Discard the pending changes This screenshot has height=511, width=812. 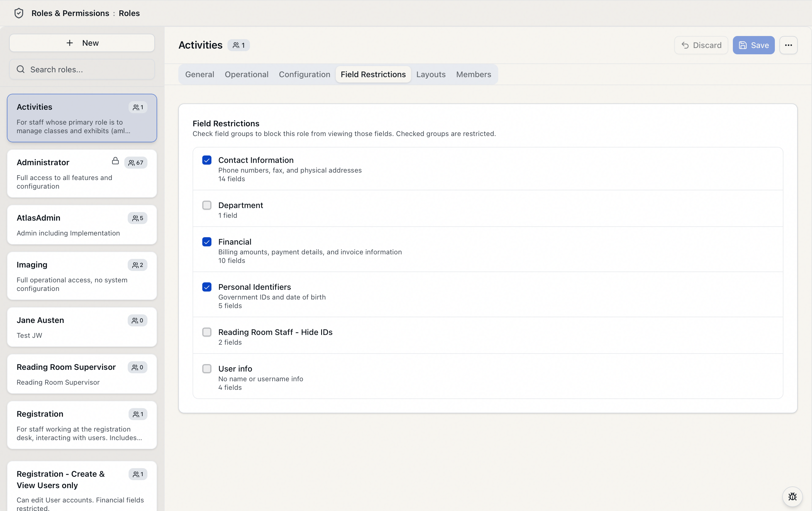click(701, 45)
